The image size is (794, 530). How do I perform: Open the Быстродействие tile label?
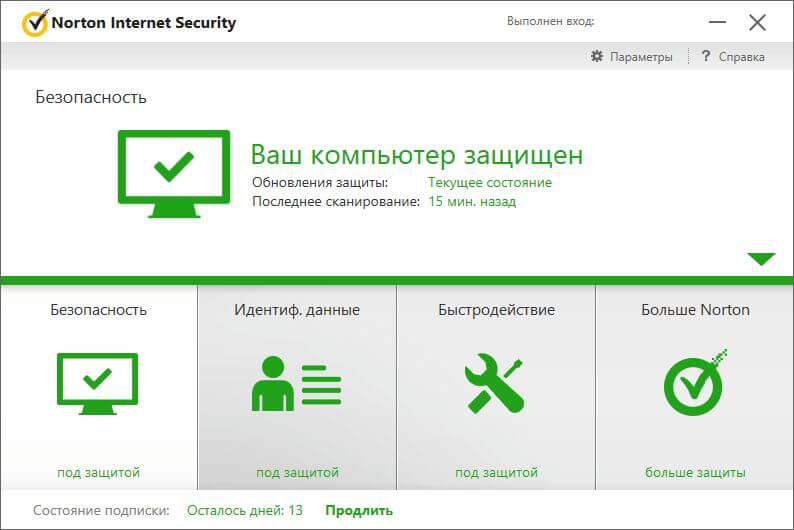tap(496, 310)
